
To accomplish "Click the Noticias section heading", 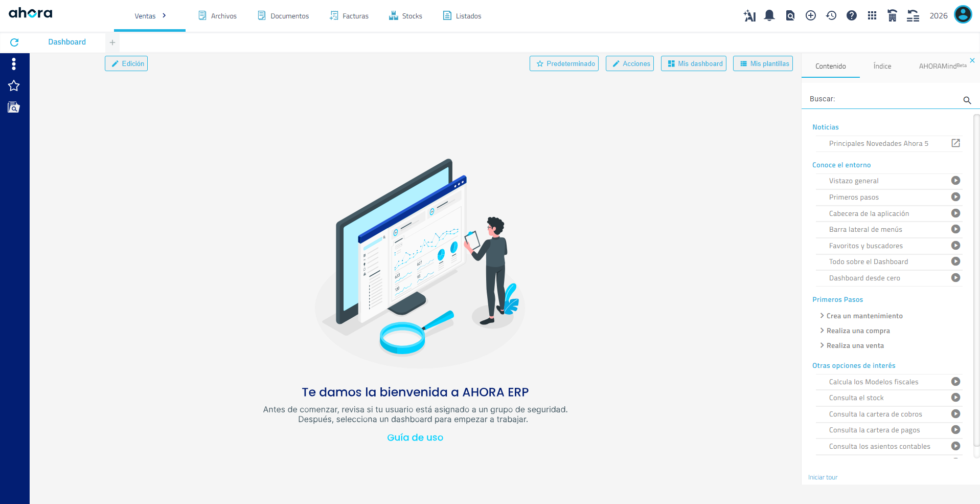I will tap(826, 127).
